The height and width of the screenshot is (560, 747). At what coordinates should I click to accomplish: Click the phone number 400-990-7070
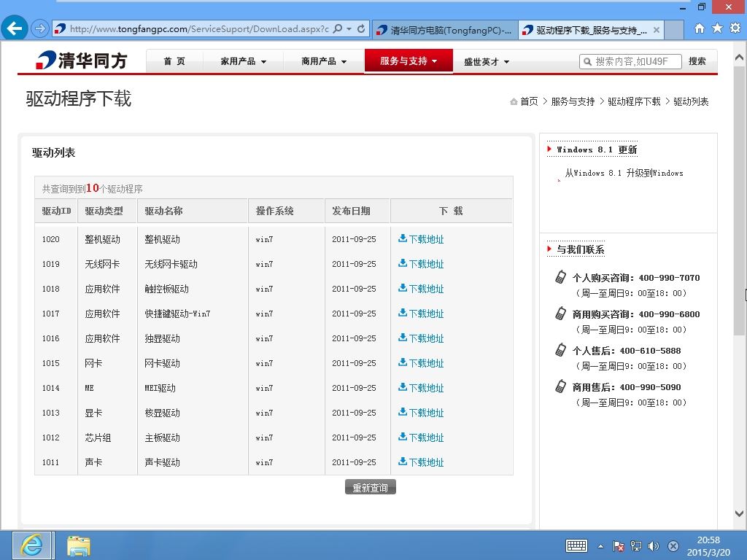(669, 278)
